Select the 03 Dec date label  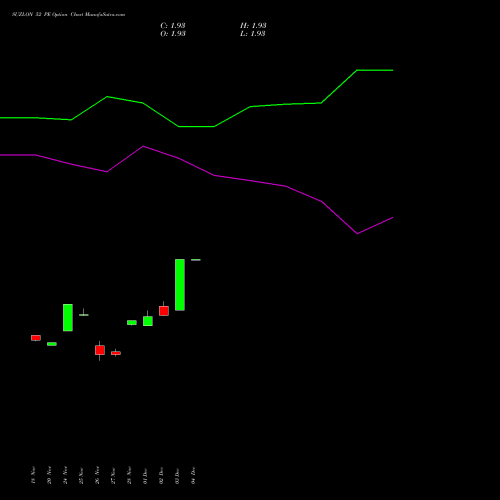pos(177,475)
